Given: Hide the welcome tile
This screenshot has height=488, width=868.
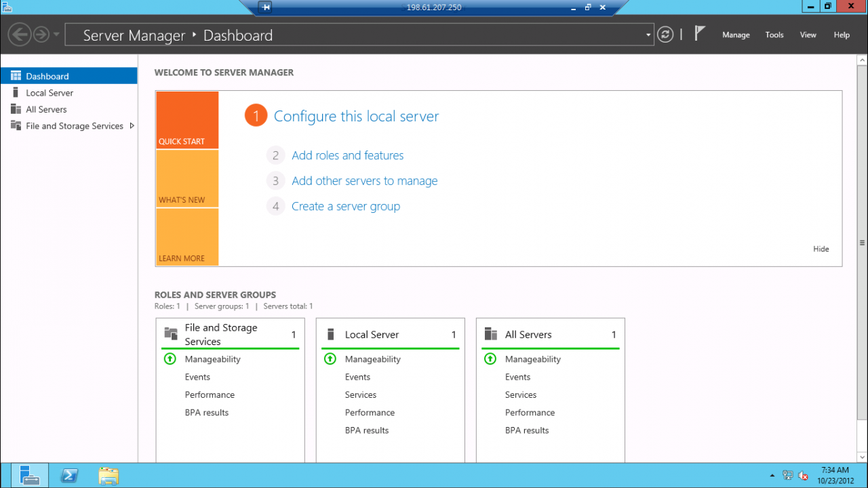Looking at the screenshot, I should coord(821,249).
